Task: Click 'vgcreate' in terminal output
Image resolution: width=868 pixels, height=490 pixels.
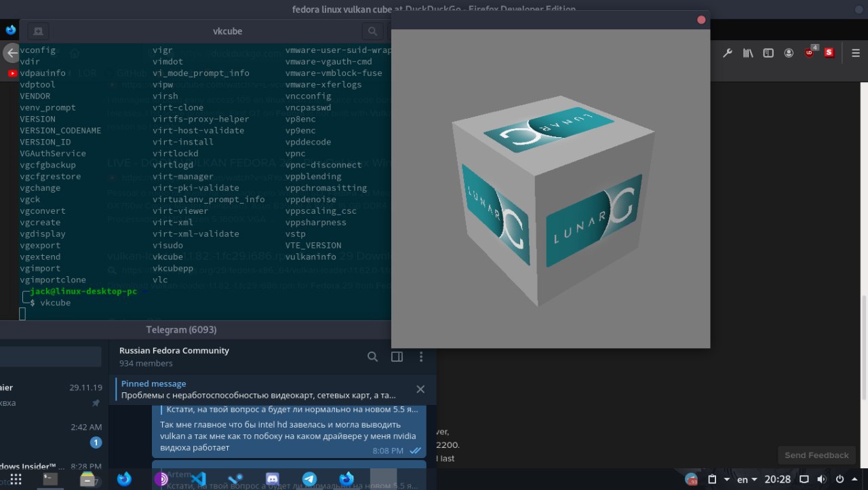Action: point(40,222)
